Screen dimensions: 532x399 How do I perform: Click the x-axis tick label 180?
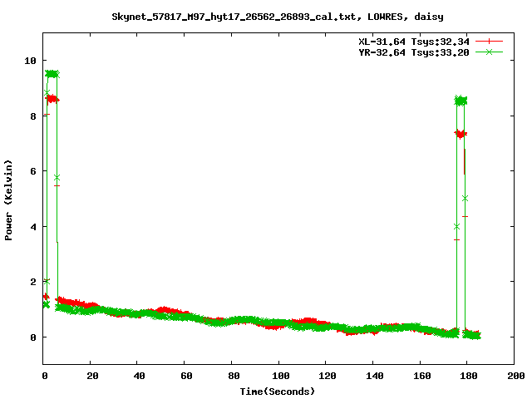pos(469,376)
